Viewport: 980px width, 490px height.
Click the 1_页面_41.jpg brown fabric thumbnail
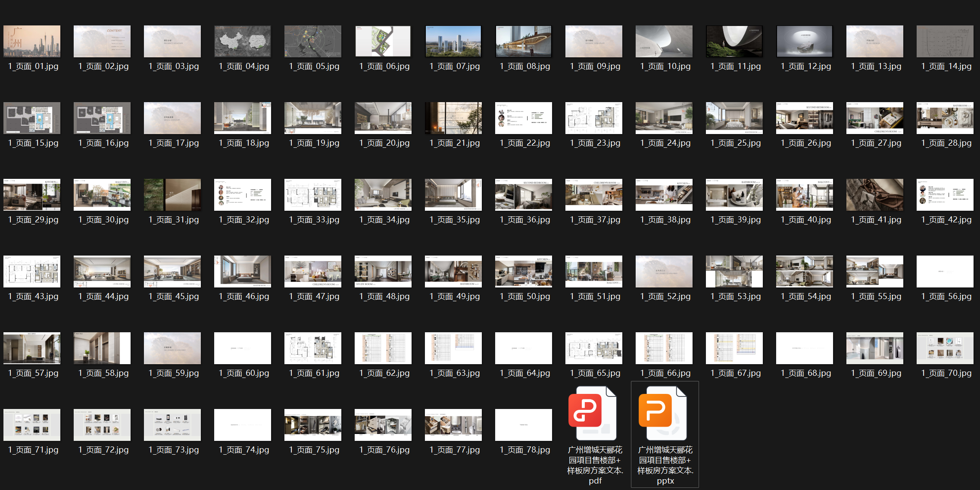(x=875, y=195)
